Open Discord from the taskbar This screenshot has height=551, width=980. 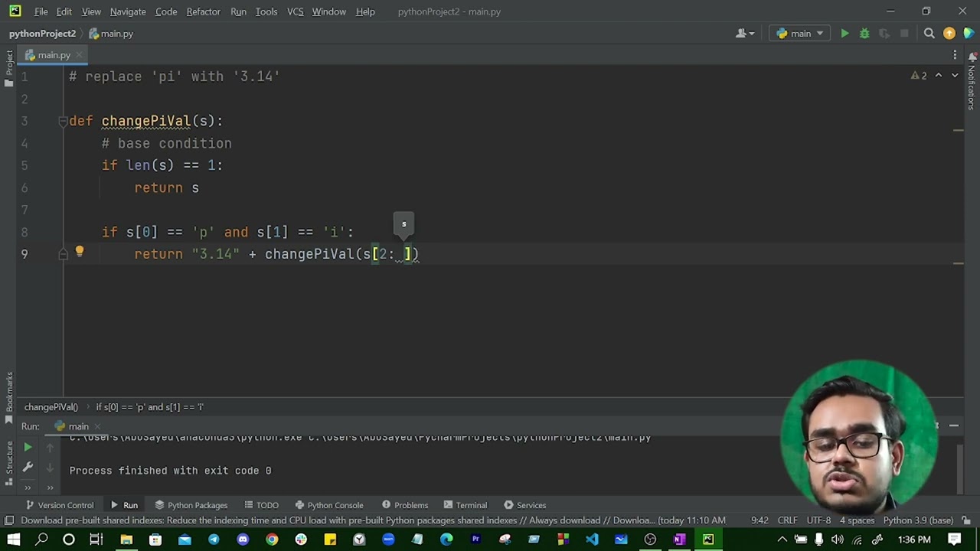[243, 540]
